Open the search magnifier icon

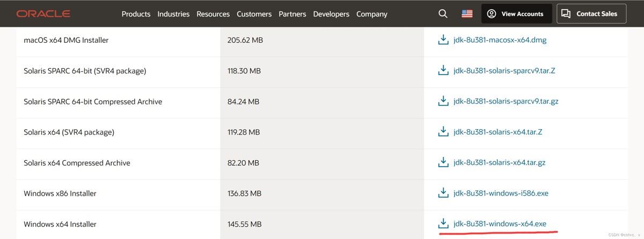click(x=443, y=14)
